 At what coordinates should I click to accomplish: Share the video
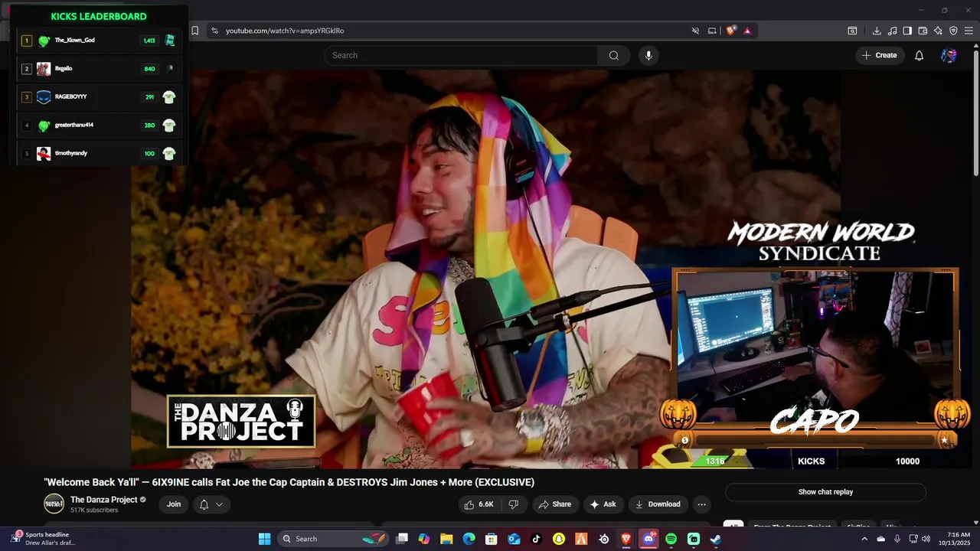point(554,504)
